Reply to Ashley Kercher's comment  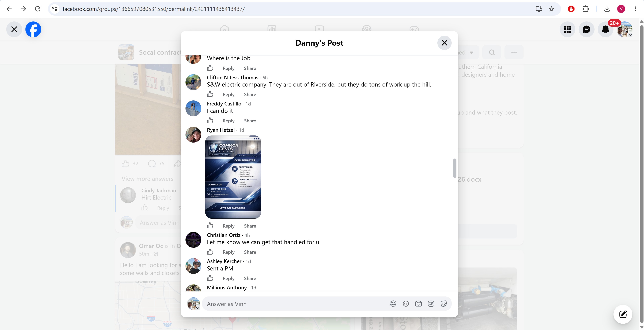coord(228,279)
